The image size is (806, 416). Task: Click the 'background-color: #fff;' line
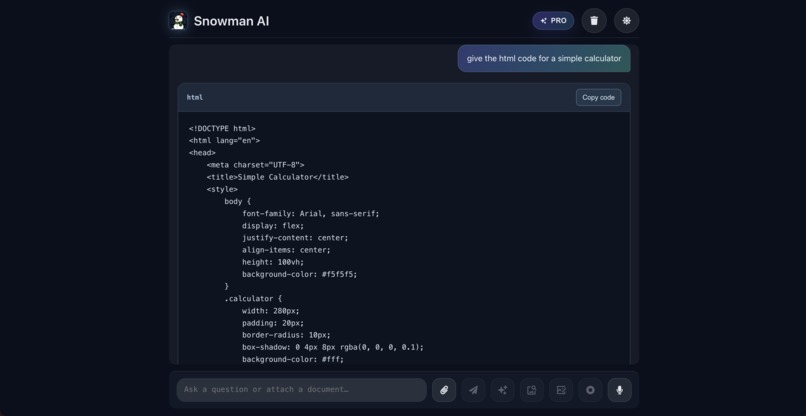click(293, 359)
